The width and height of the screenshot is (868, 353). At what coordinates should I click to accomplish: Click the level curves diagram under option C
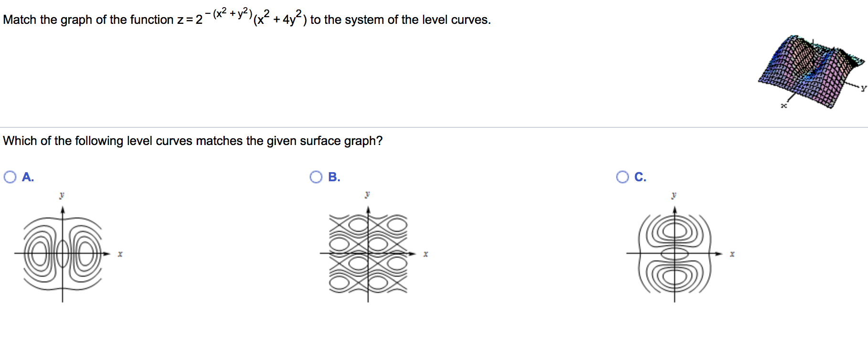675,254
